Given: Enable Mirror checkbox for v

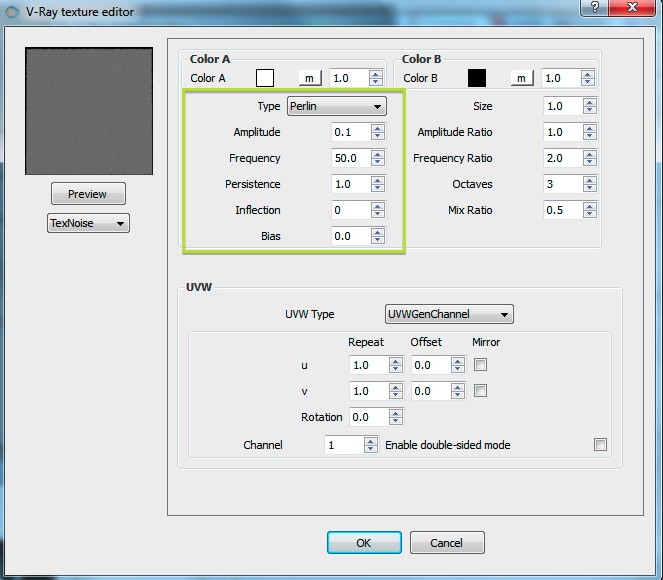Looking at the screenshot, I should coord(481,391).
